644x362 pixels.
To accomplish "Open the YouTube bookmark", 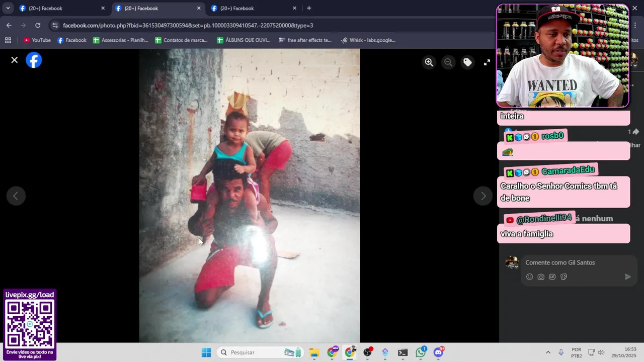I will click(x=37, y=40).
